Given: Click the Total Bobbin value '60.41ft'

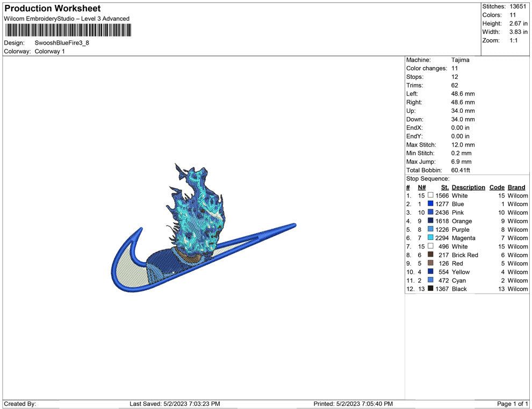Looking at the screenshot, I should click(x=461, y=170).
